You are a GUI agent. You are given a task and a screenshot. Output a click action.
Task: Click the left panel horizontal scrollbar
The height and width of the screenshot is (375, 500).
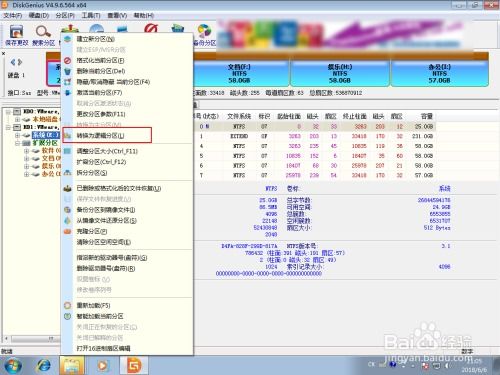point(32,339)
